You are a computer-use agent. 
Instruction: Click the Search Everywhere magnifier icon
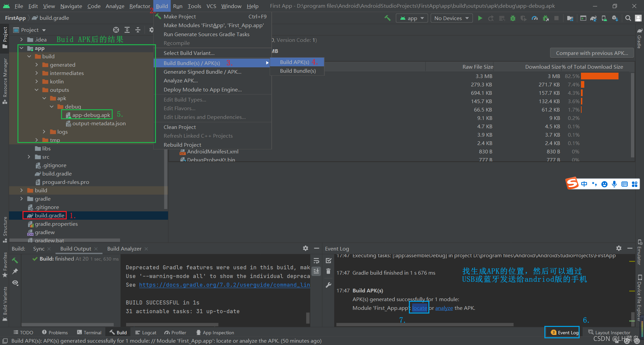coord(628,18)
